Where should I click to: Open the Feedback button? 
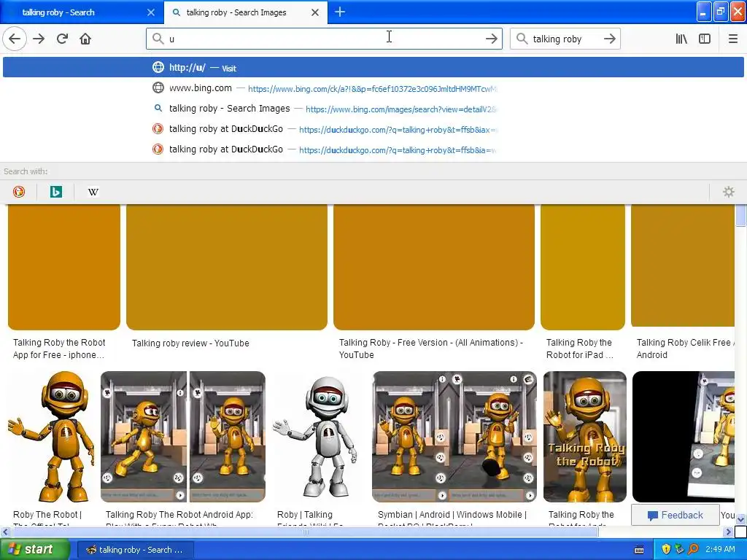[x=675, y=515]
